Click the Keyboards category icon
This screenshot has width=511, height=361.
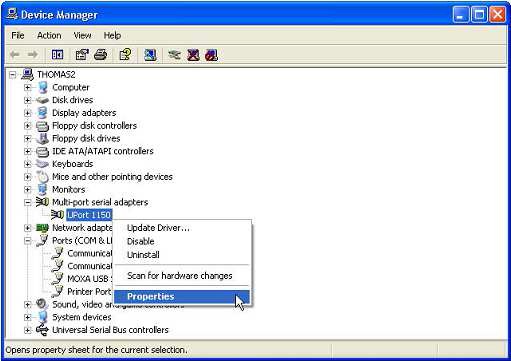(x=42, y=164)
